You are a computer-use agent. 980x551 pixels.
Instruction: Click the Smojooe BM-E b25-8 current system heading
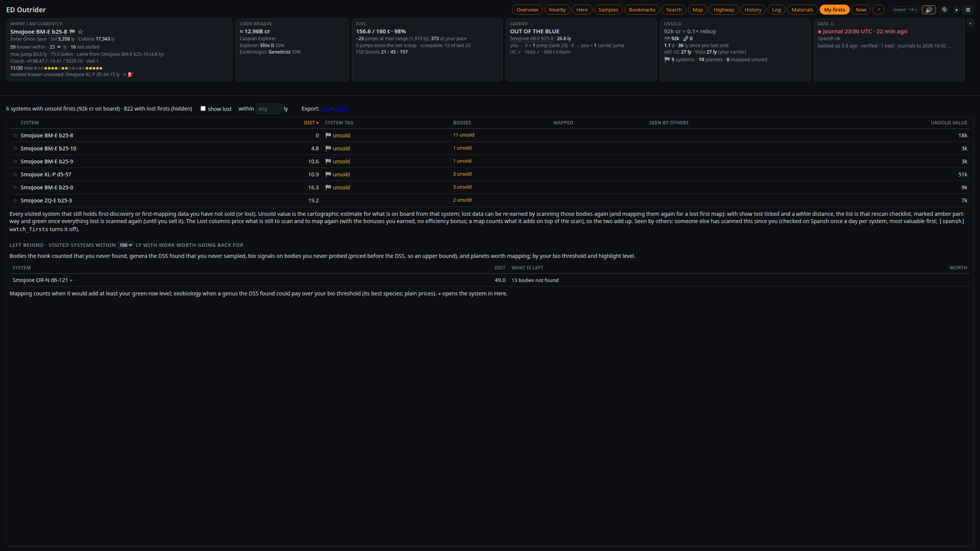tap(39, 32)
